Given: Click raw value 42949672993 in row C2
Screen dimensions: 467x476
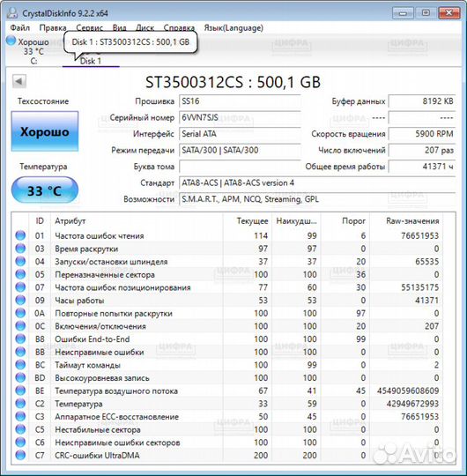Looking at the screenshot, I should coord(412,404).
